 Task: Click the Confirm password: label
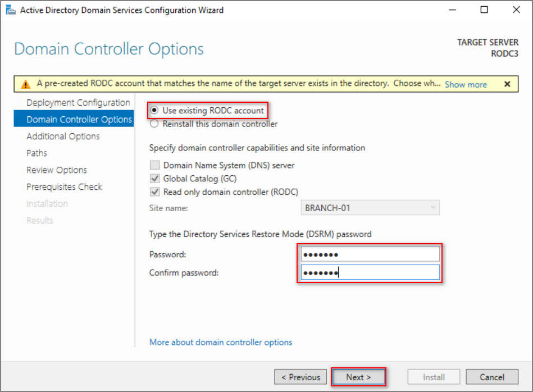click(x=184, y=273)
